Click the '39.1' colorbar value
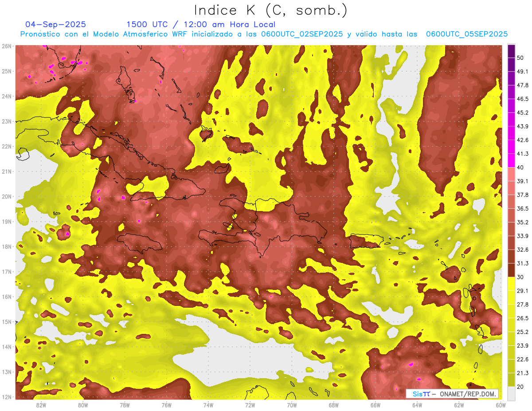 [x=523, y=181]
